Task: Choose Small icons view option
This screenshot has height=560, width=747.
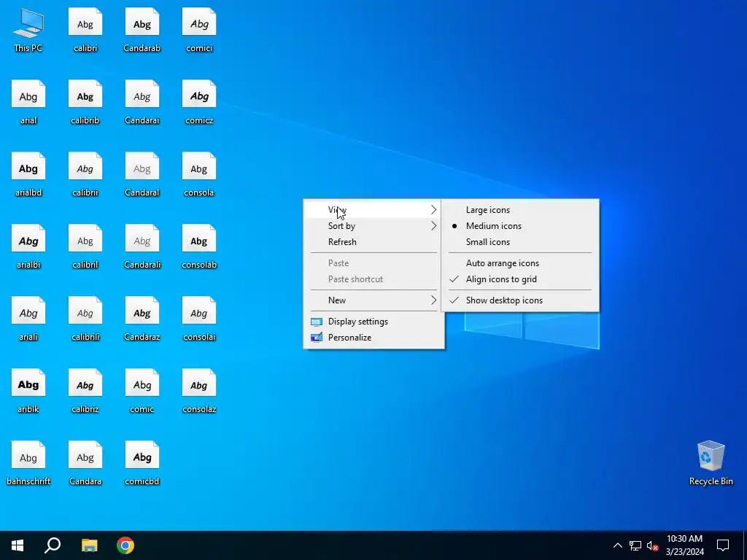Action: [520, 242]
